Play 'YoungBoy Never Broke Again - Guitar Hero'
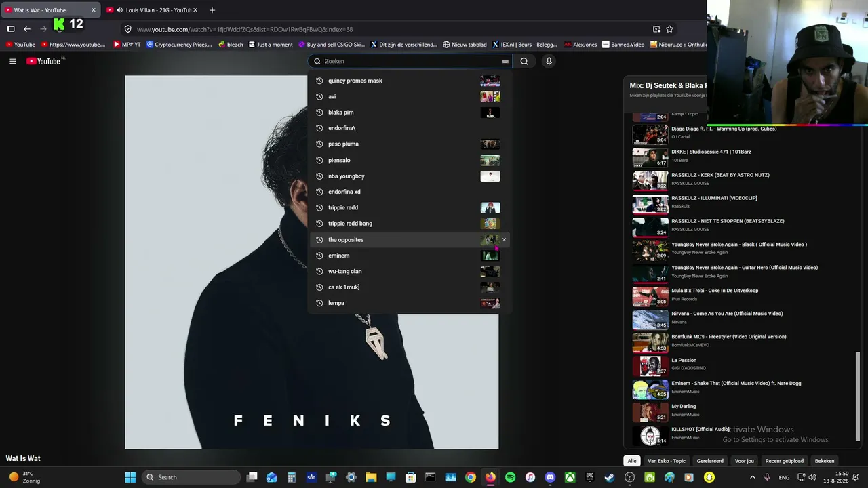Image resolution: width=868 pixels, height=488 pixels. coord(743,272)
